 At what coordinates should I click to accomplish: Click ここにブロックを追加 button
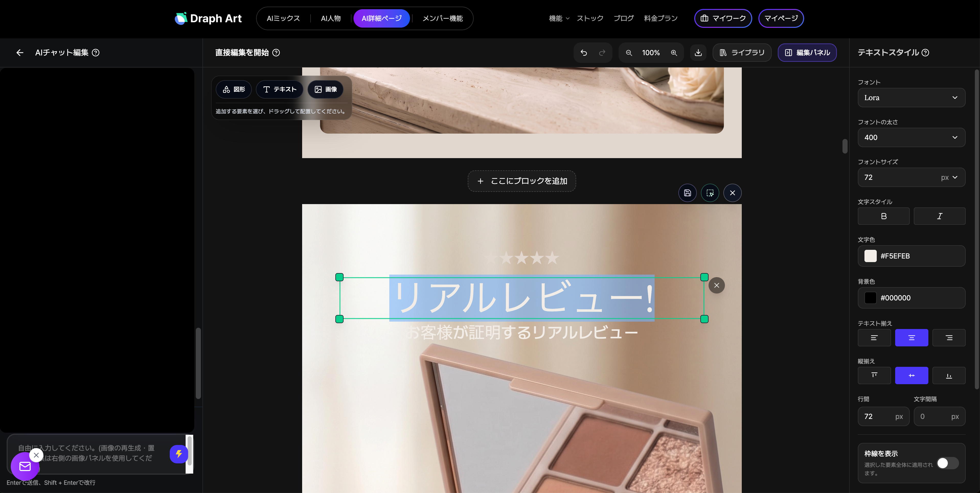[522, 181]
